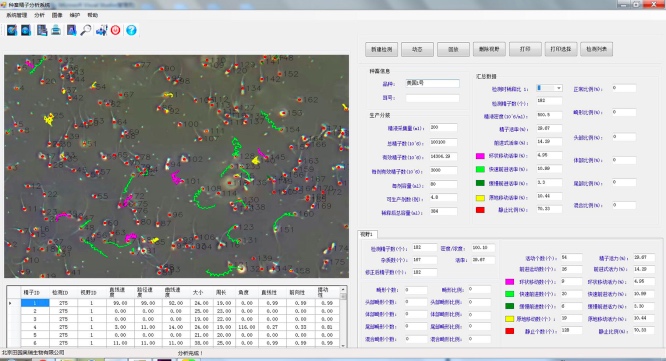
Task: Open the report document toolbar icon
Action: [42, 30]
